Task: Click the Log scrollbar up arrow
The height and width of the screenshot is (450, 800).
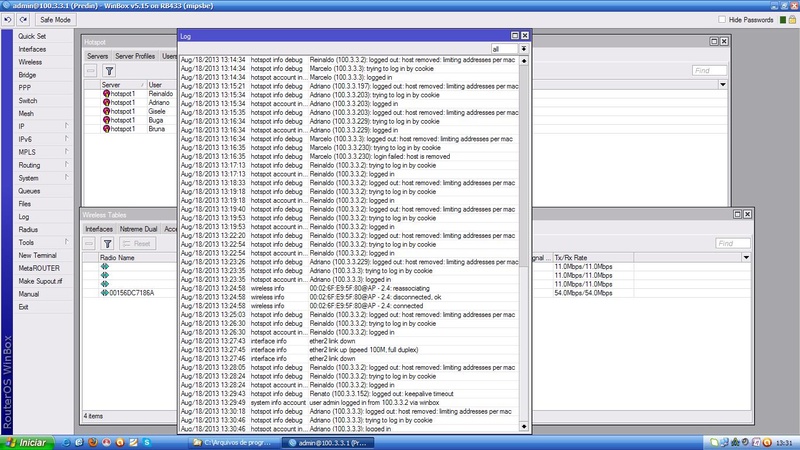Action: [x=524, y=61]
